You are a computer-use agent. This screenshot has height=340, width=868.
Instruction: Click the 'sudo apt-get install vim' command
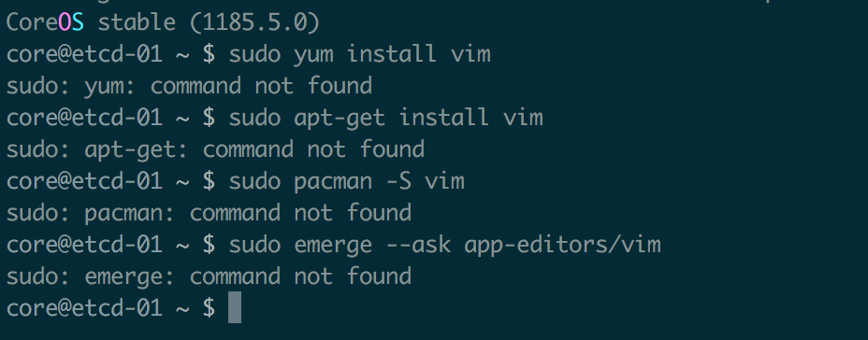click(x=386, y=119)
